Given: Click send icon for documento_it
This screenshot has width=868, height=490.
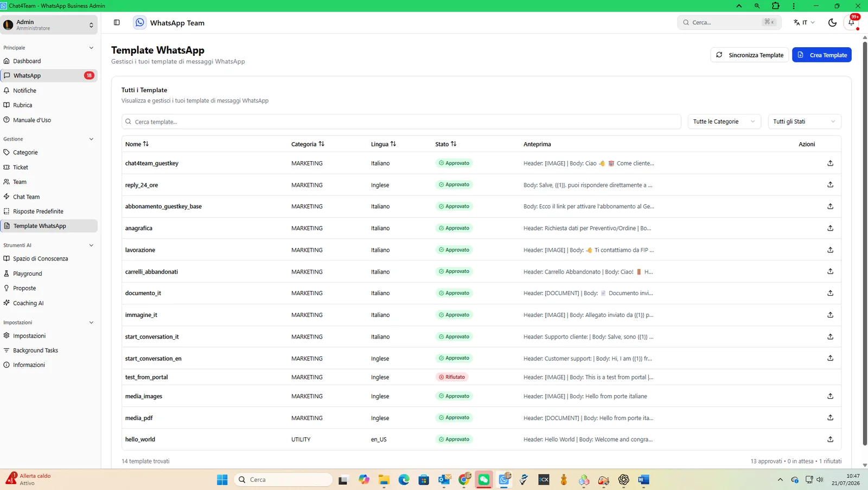Looking at the screenshot, I should pos(830,293).
